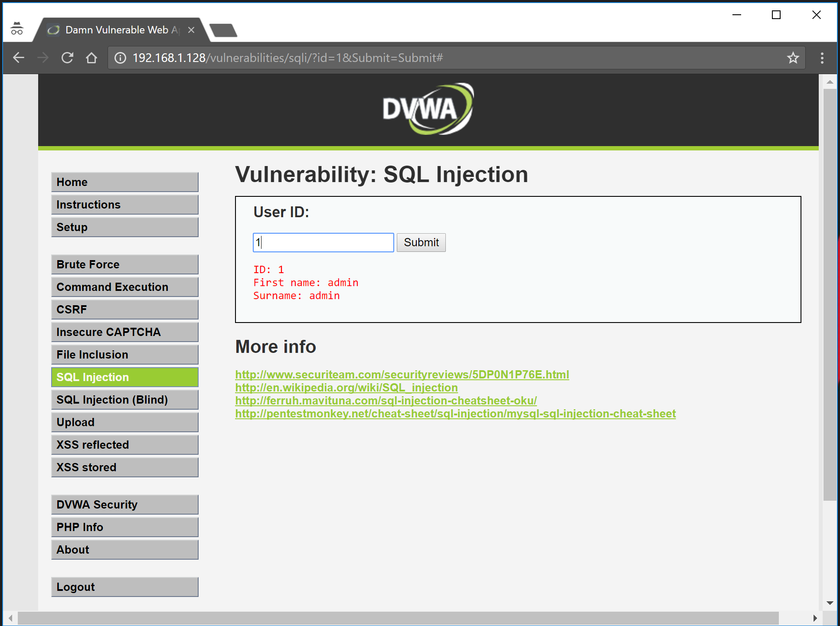
Task: Open the Brute Force section
Action: [124, 264]
